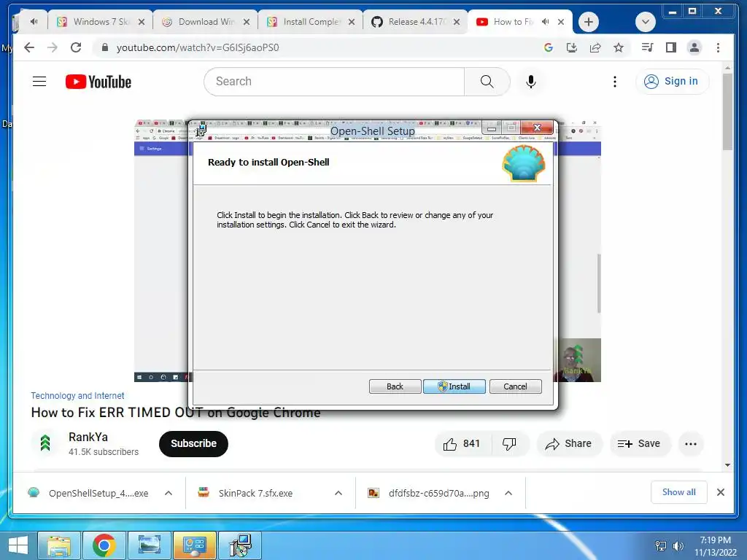Click the install app icon in address bar
Screen dimensions: 747x560
(x=572, y=47)
